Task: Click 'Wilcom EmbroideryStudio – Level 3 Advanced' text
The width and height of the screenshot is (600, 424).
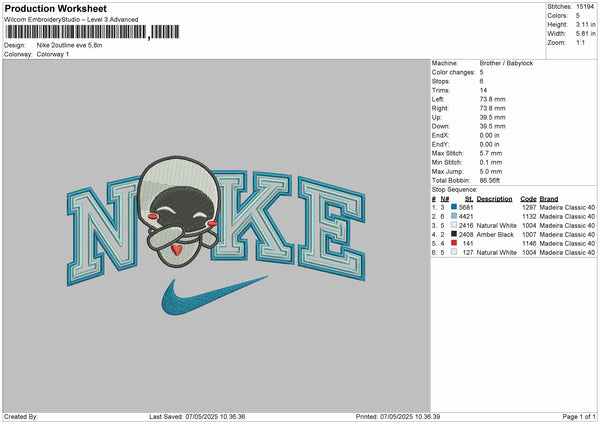Action: (71, 20)
